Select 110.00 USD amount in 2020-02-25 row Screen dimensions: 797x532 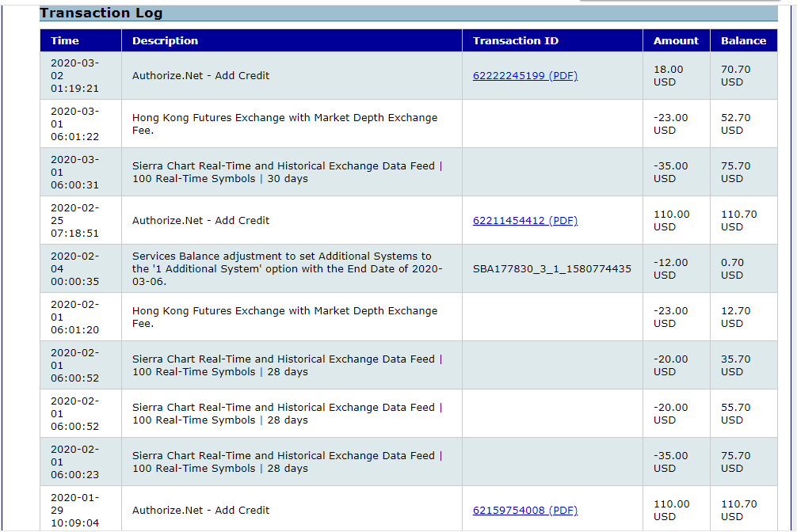[x=672, y=221]
